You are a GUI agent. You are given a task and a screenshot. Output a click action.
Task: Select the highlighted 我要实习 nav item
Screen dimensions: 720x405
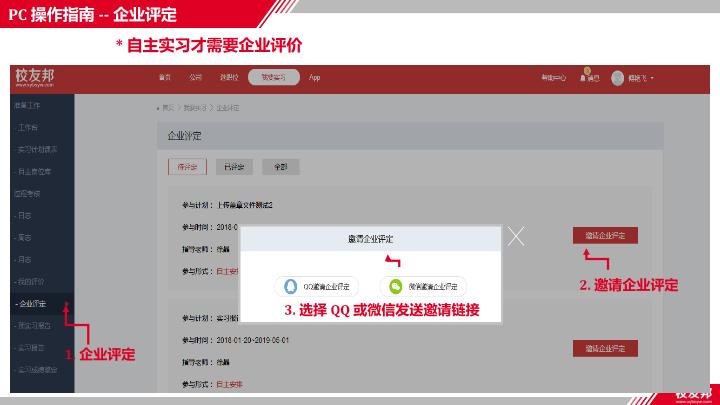[x=273, y=77]
